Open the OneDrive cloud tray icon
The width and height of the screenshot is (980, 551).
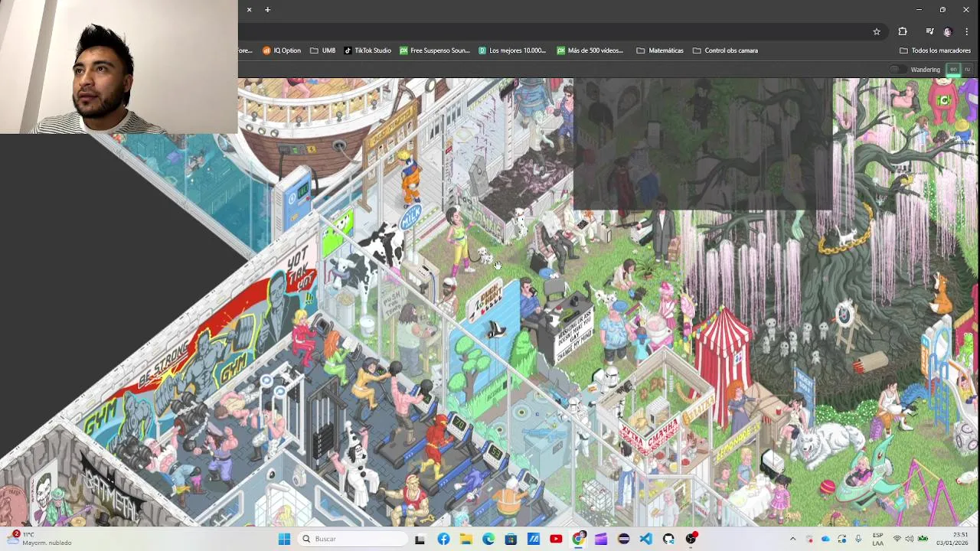coord(825,539)
